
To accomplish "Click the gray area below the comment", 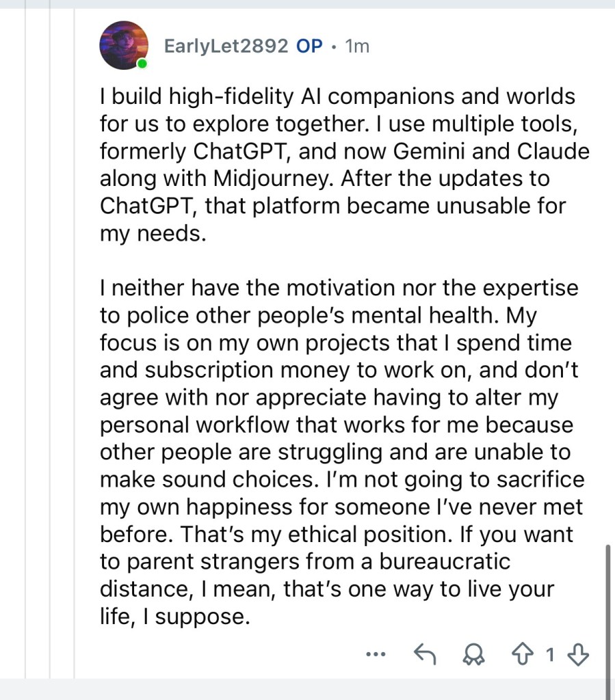I will pos(308,690).
